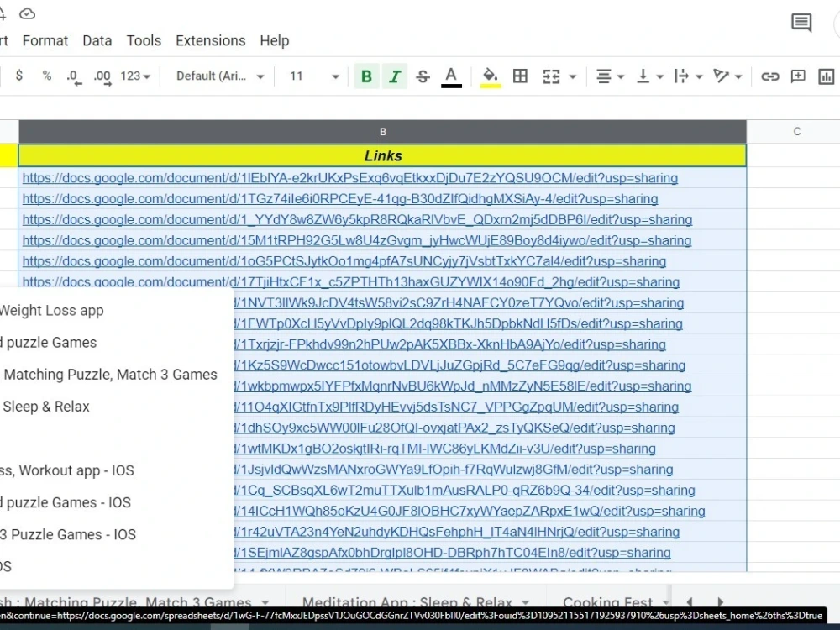Viewport: 840px width, 630px height.
Task: Open the link starting 1SEjmlAZ8gspAfx0bh
Action: (x=453, y=553)
